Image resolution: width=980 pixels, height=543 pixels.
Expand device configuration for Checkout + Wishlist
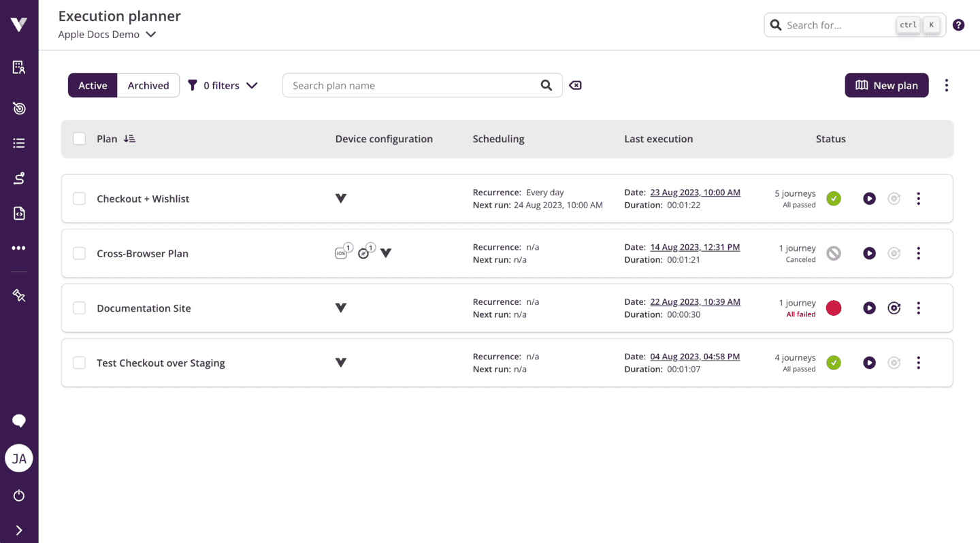tap(340, 198)
